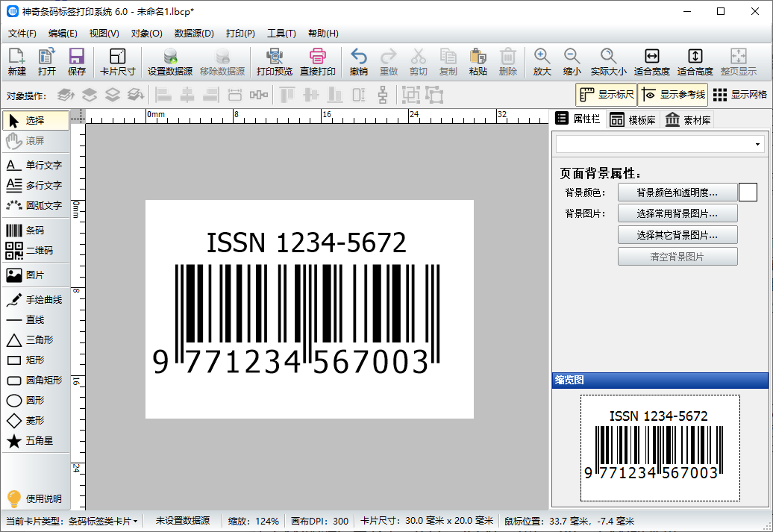
Task: Toggle 显示标尺 ruler display
Action: point(607,94)
